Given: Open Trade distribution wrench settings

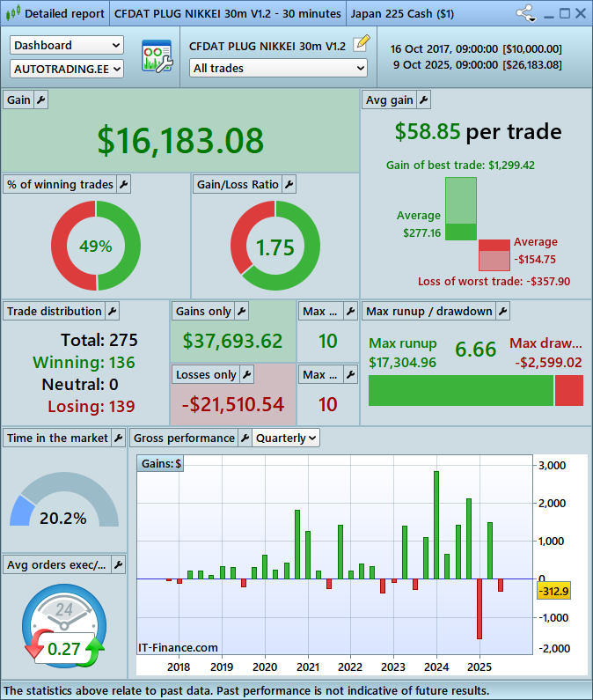Looking at the screenshot, I should point(112,311).
